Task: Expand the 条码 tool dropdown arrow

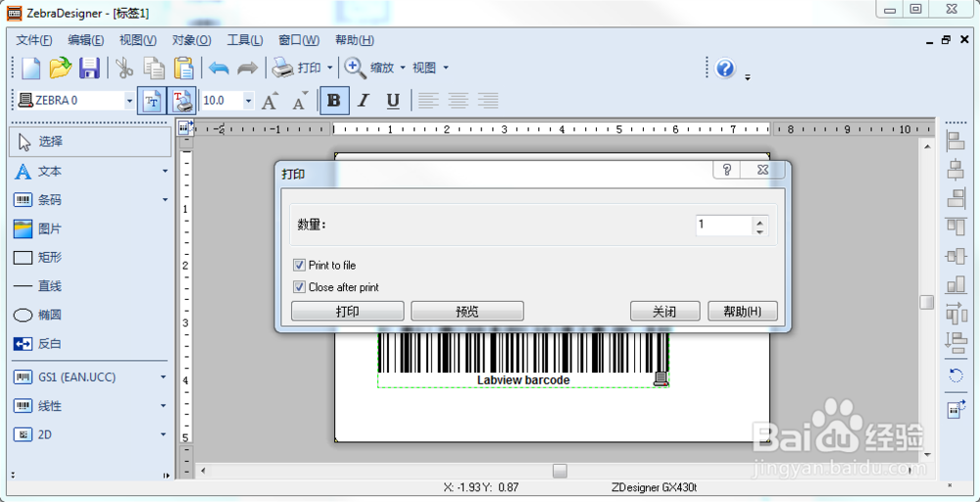Action: coord(165,200)
